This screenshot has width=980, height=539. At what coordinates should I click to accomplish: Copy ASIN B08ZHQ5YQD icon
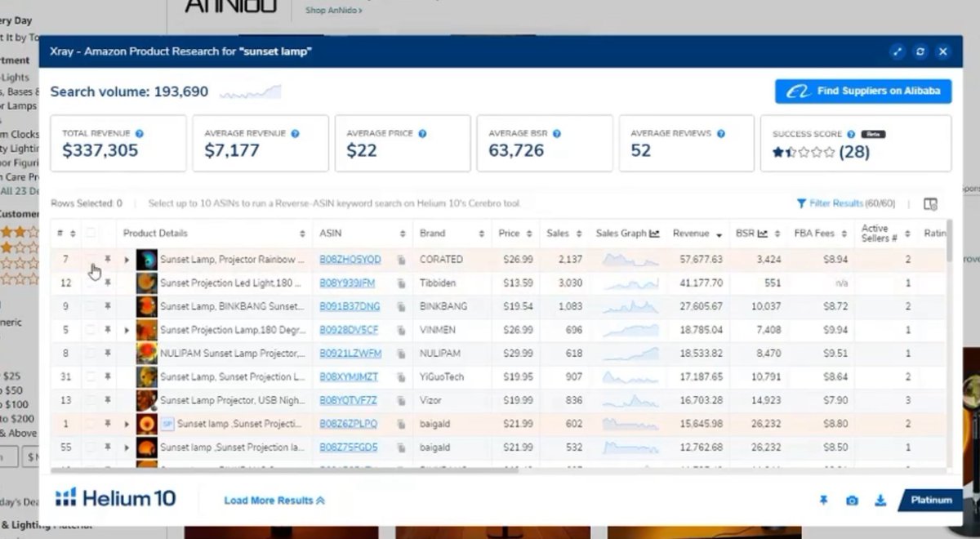(x=401, y=260)
